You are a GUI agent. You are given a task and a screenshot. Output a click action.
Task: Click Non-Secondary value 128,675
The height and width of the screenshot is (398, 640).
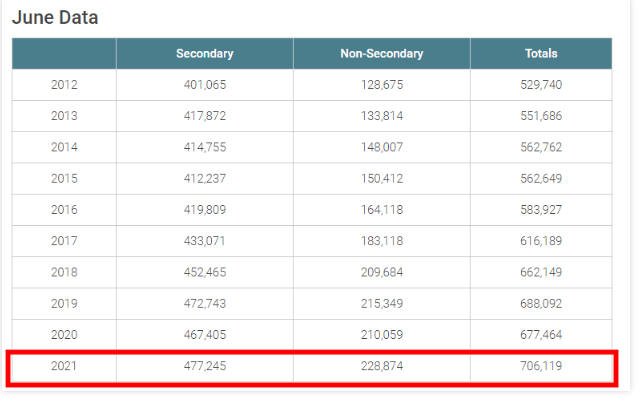click(382, 84)
